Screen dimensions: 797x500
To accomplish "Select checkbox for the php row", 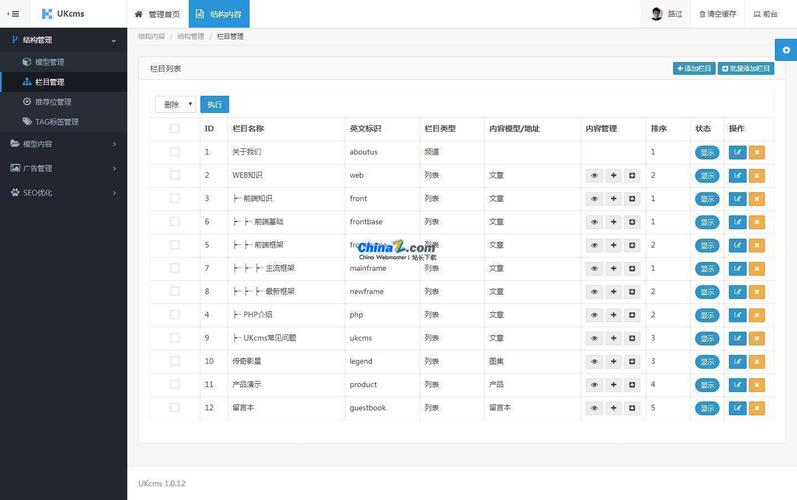I will tap(175, 315).
